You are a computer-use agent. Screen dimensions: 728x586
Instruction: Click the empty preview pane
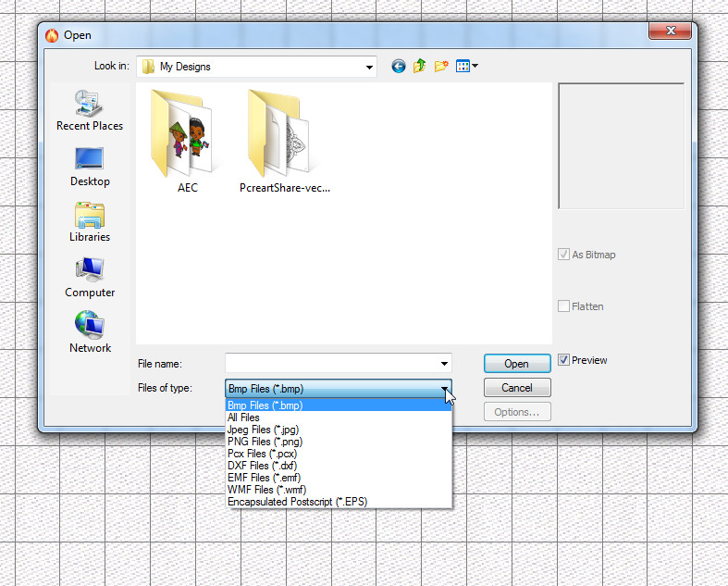pos(622,146)
